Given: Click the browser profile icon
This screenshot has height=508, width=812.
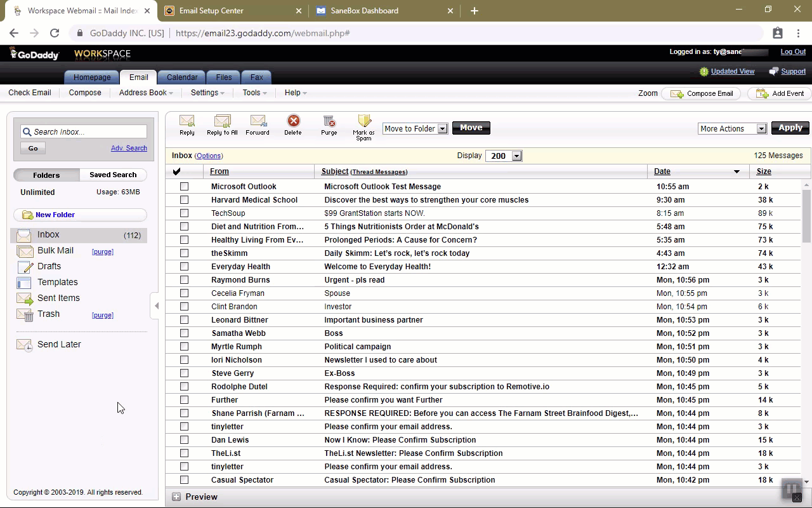Looking at the screenshot, I should click(x=778, y=33).
